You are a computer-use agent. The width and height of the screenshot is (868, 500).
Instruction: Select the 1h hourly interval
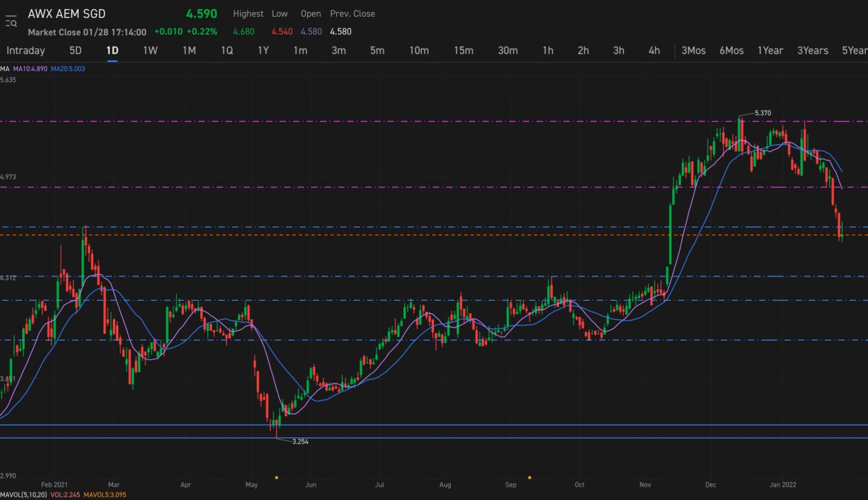(548, 50)
